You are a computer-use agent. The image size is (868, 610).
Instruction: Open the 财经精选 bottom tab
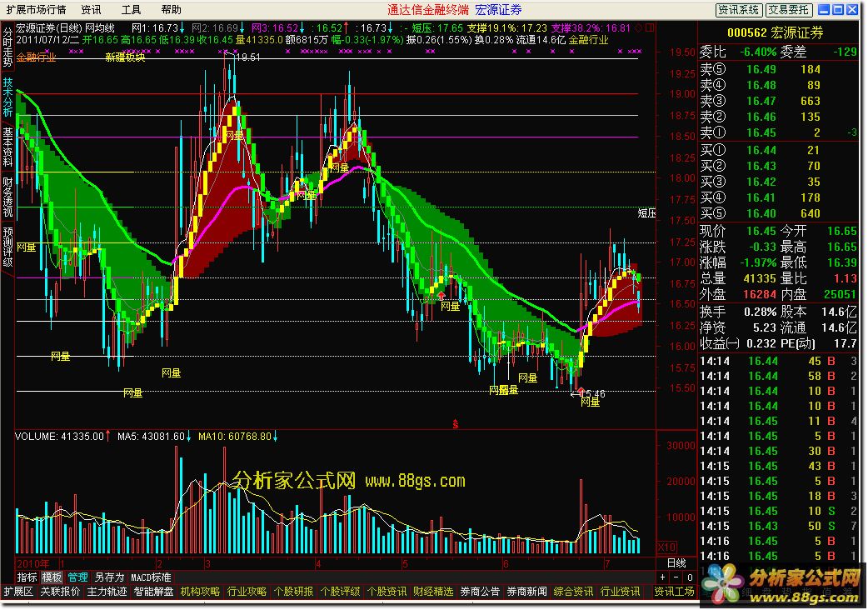[433, 592]
